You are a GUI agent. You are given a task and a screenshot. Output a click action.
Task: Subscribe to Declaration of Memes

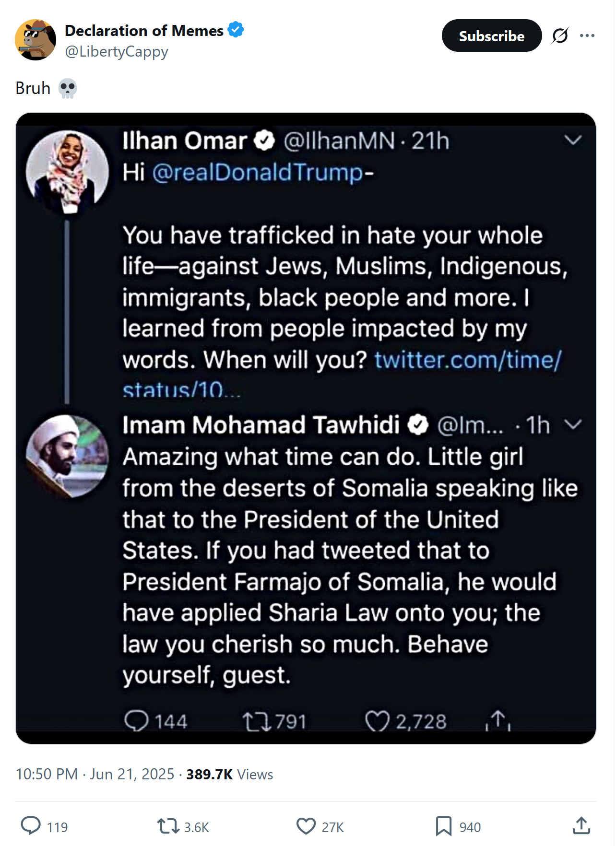[x=491, y=35]
